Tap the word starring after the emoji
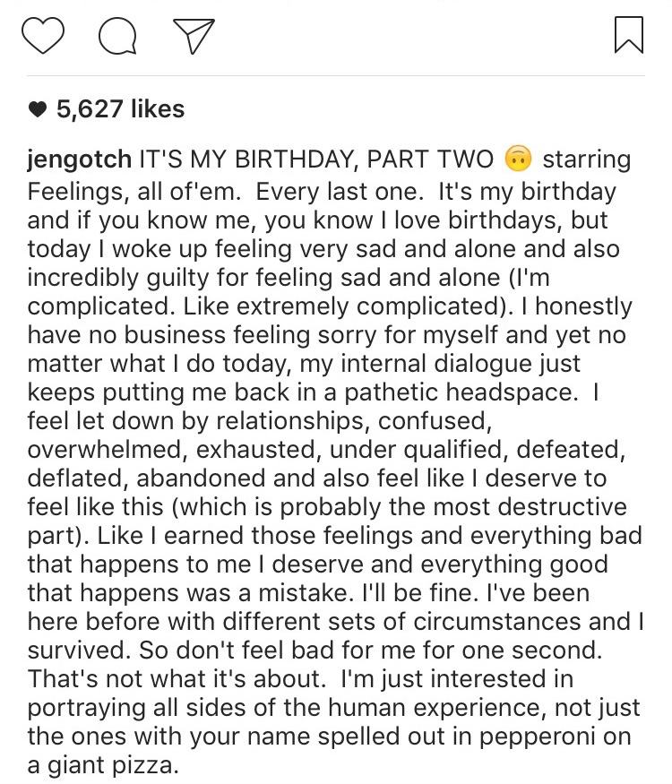 pyautogui.click(x=587, y=160)
